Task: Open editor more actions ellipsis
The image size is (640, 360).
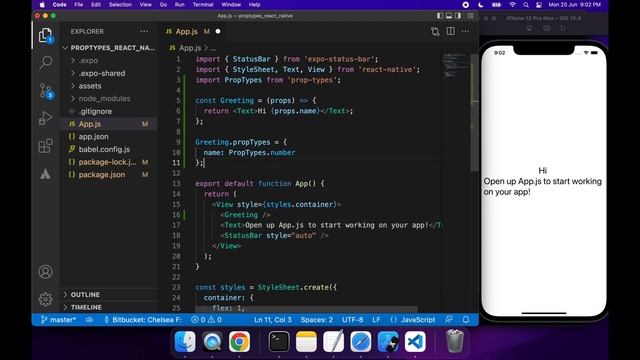Action: [465, 31]
